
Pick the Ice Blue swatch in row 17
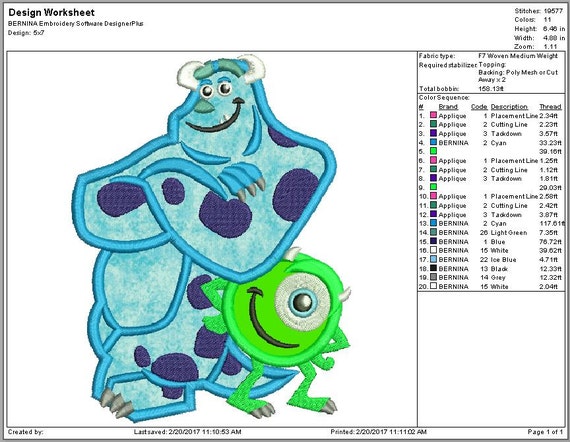click(433, 259)
